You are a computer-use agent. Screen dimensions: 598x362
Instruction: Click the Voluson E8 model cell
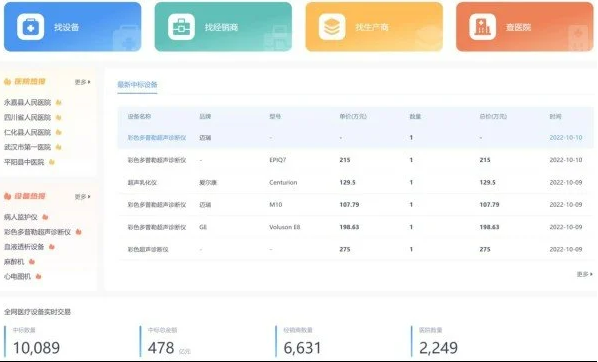click(285, 227)
